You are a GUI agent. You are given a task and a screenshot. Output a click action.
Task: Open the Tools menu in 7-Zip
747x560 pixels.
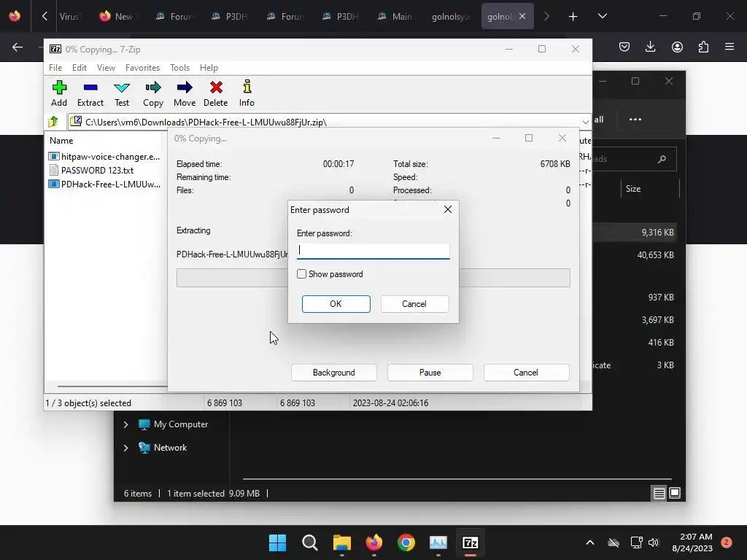[x=179, y=68]
